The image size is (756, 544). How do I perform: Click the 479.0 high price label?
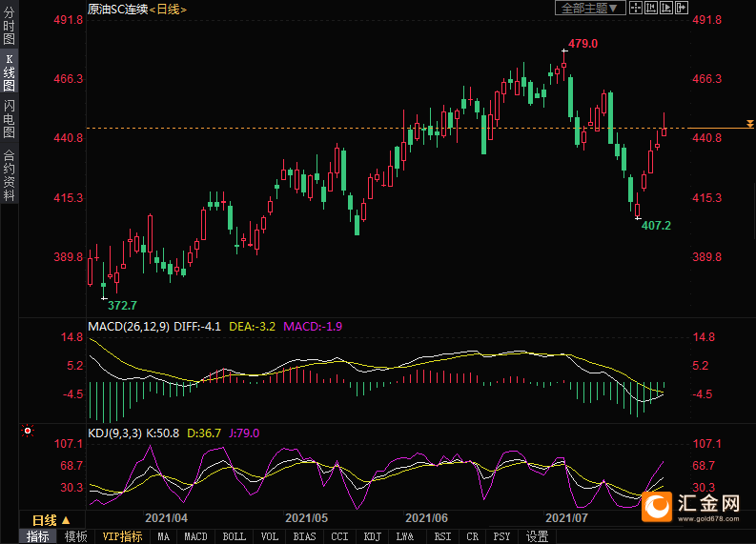(x=582, y=44)
